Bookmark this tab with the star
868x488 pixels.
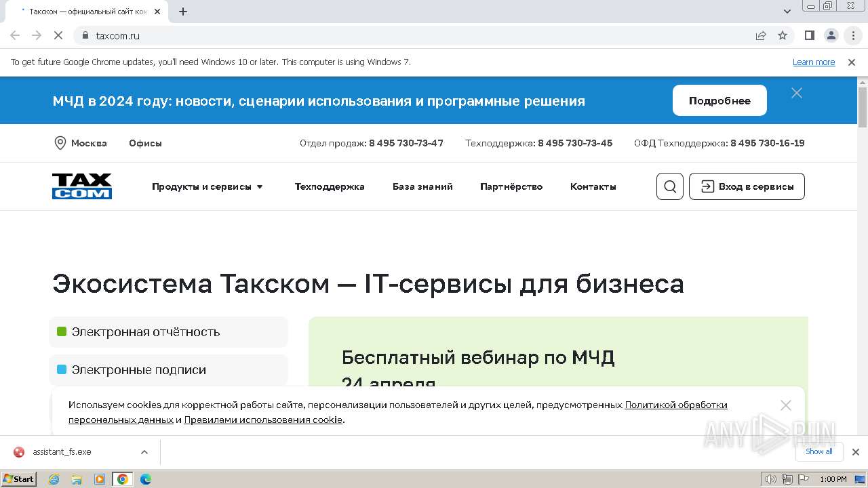783,35
